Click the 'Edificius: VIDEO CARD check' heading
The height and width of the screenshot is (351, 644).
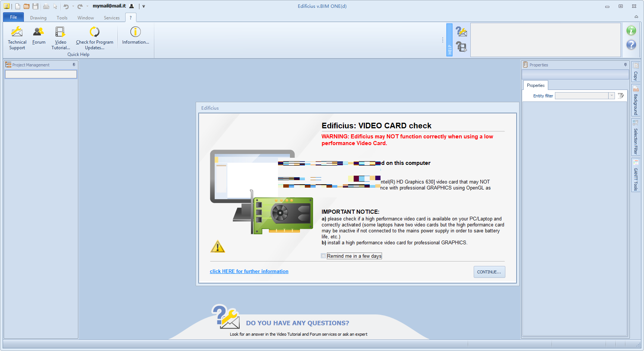coord(376,126)
